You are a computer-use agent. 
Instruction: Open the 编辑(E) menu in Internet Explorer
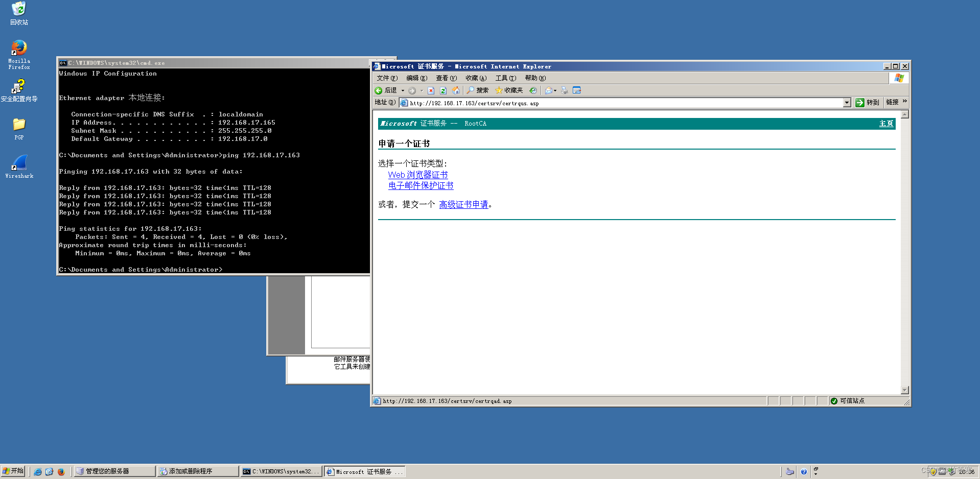tap(416, 78)
